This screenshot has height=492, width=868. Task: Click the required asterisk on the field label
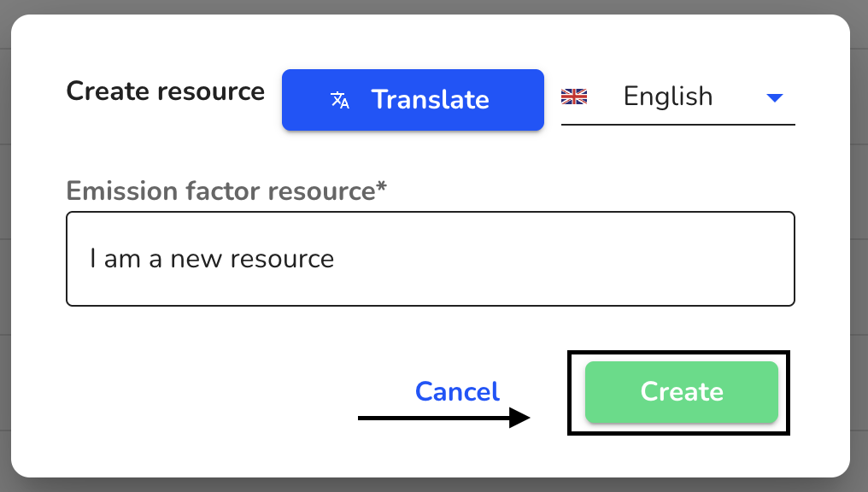point(381,186)
